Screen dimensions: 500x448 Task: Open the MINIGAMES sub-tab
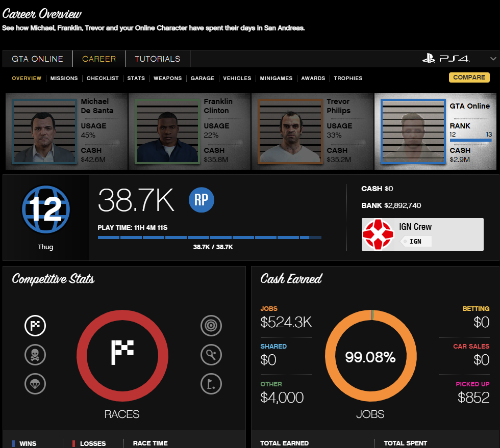coord(276,78)
